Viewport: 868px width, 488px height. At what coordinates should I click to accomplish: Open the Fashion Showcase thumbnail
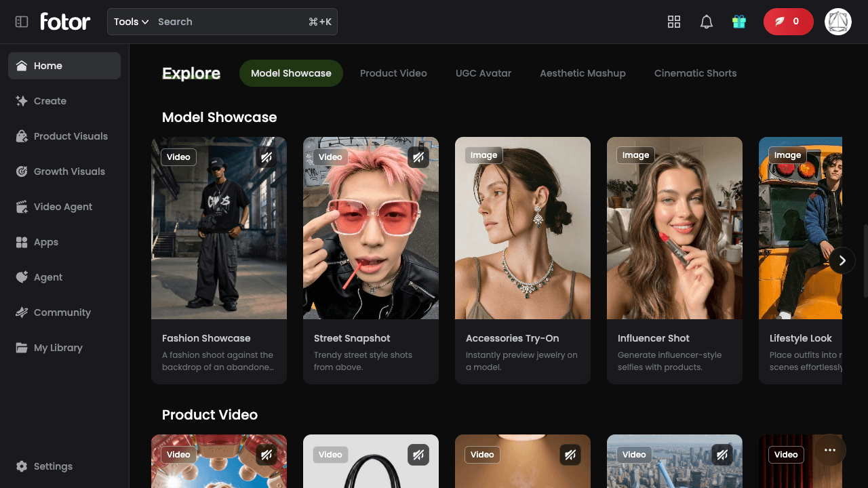pyautogui.click(x=219, y=228)
